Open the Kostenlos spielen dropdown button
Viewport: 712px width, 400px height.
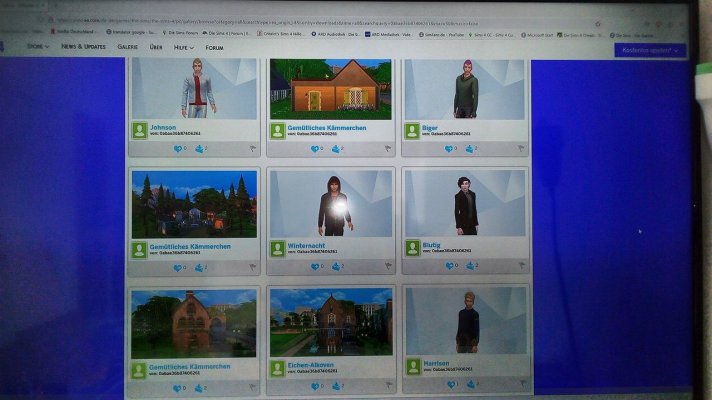pos(650,50)
